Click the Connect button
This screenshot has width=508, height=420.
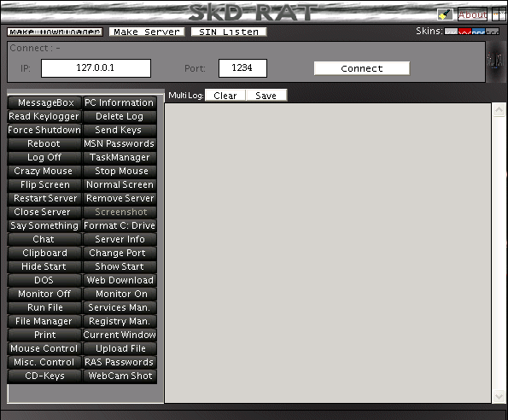362,68
